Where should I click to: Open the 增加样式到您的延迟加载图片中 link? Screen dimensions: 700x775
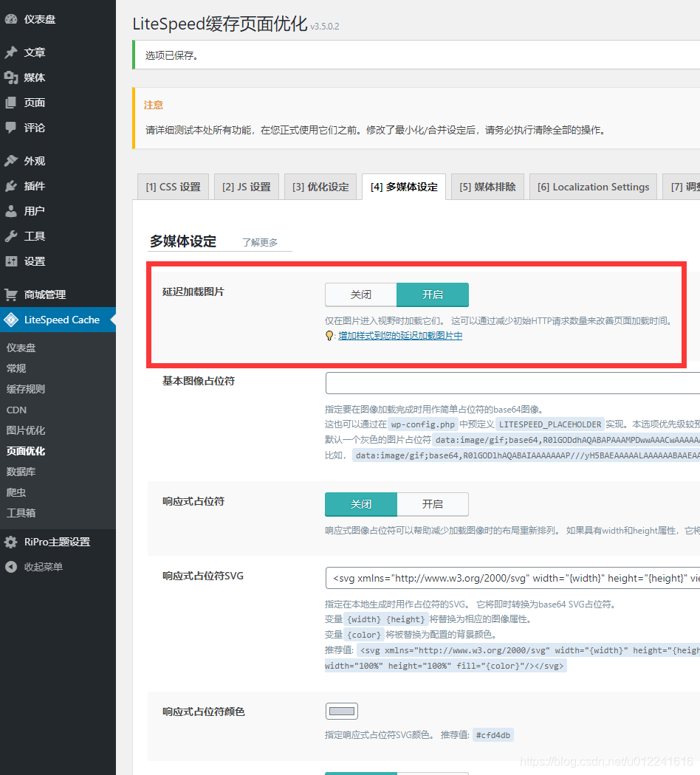pos(400,336)
